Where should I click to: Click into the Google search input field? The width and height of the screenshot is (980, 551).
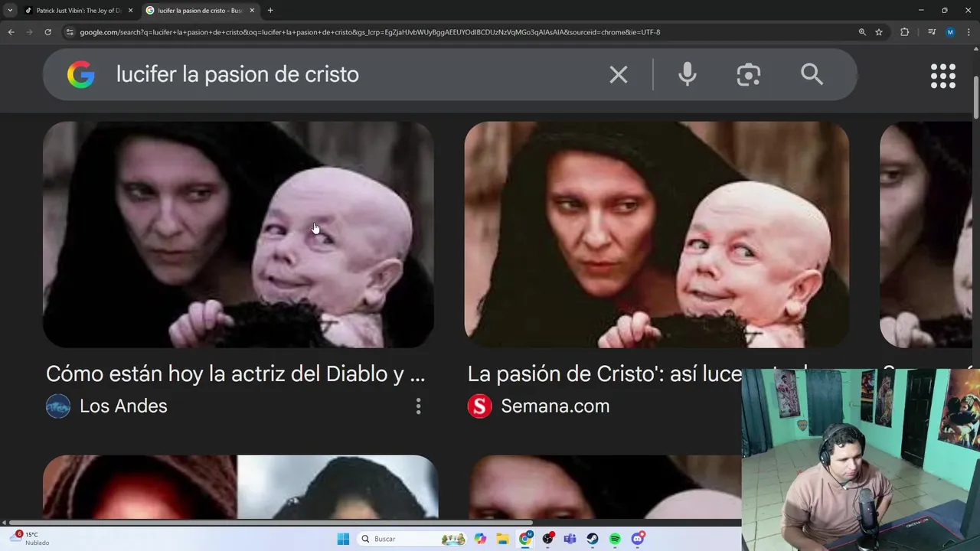pos(352,74)
